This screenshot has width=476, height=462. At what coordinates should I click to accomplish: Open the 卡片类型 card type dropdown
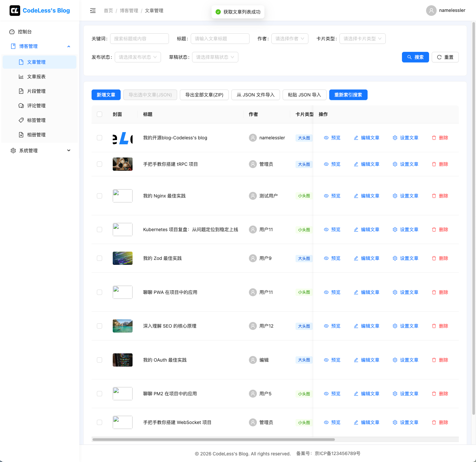click(363, 39)
